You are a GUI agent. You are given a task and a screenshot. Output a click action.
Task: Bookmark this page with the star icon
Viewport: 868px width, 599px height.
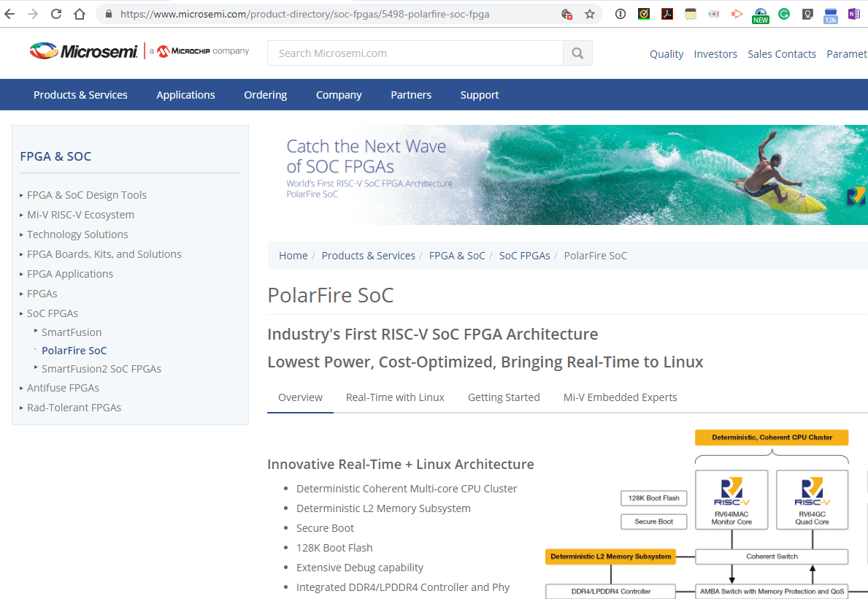point(590,14)
